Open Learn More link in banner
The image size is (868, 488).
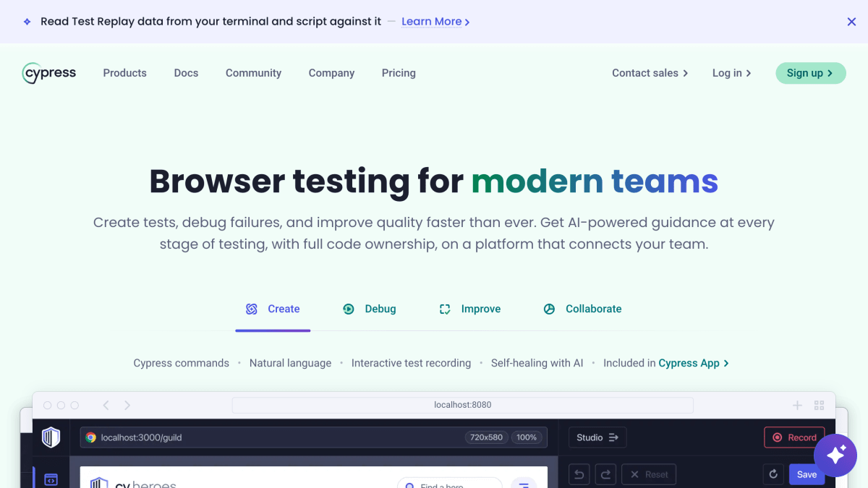pos(435,22)
